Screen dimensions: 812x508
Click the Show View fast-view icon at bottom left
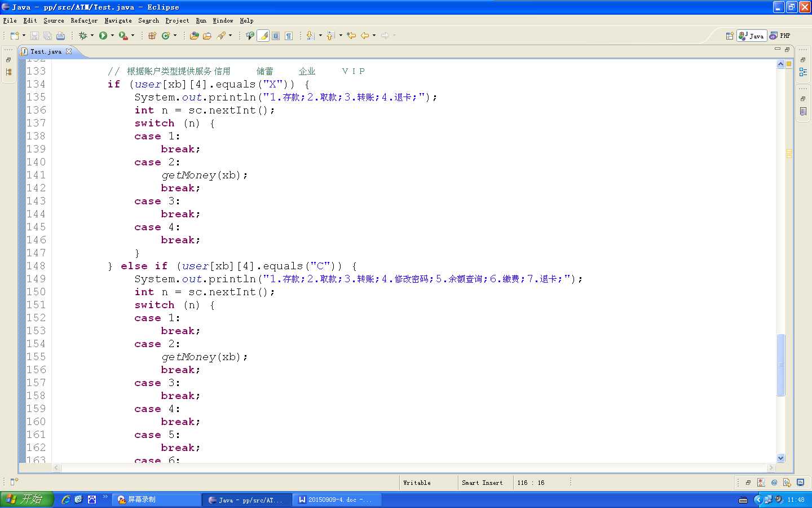[x=14, y=481]
